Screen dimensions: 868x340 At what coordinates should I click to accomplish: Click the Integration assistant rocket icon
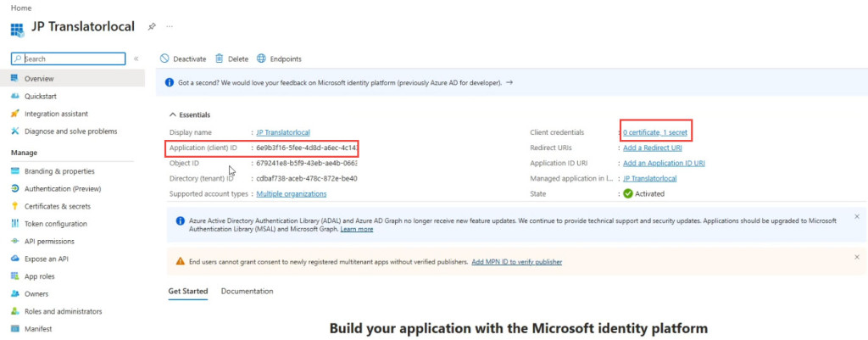pyautogui.click(x=15, y=114)
